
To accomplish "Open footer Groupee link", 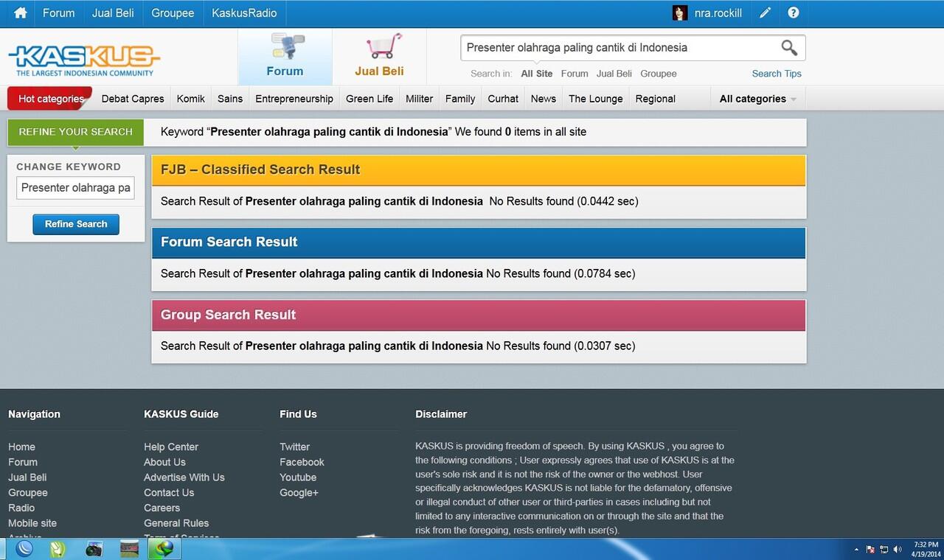I will pos(28,492).
